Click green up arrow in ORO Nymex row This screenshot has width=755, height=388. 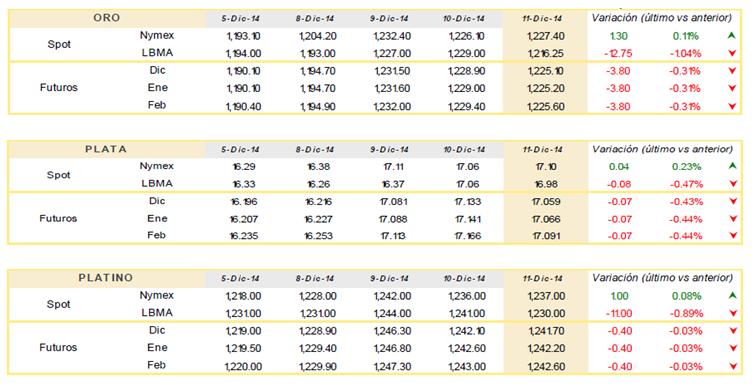pos(732,36)
